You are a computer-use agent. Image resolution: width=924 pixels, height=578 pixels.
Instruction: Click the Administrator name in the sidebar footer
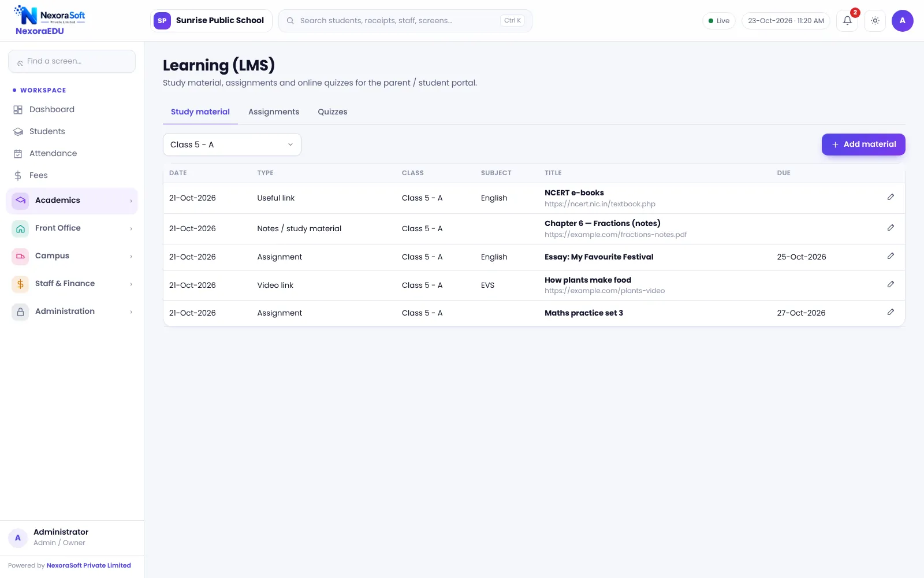pyautogui.click(x=61, y=532)
